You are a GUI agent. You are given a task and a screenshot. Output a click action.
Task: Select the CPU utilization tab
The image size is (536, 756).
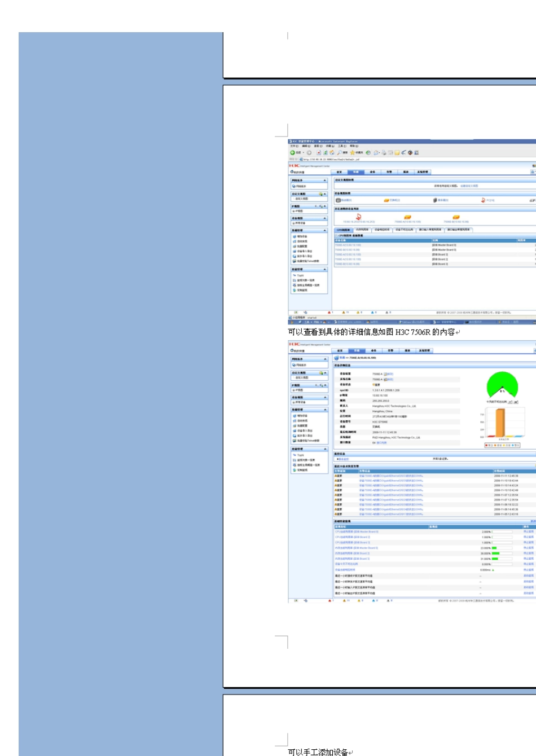click(x=343, y=230)
